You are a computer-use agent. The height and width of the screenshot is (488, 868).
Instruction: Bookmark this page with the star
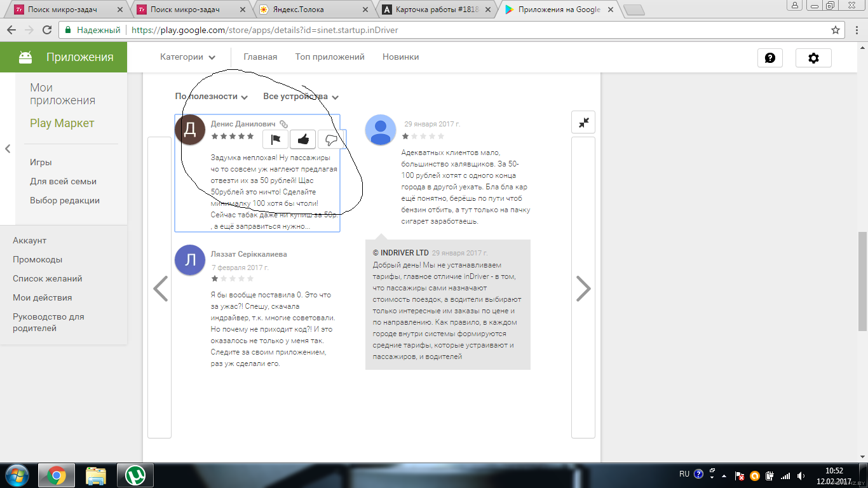(x=836, y=30)
